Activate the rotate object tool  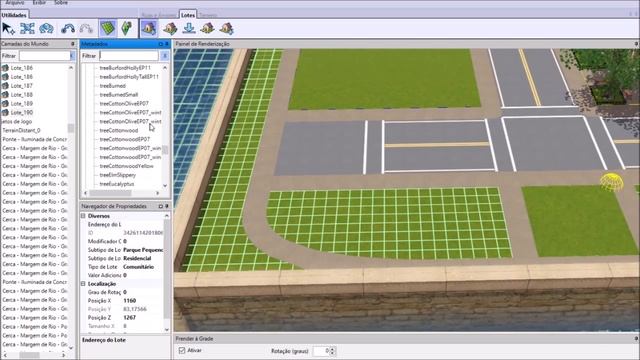[x=47, y=29]
